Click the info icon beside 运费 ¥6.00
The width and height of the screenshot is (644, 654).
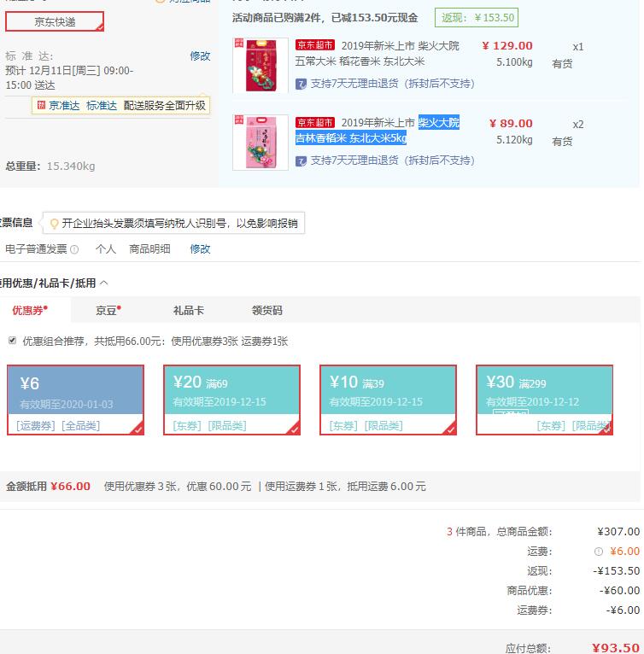coord(599,552)
